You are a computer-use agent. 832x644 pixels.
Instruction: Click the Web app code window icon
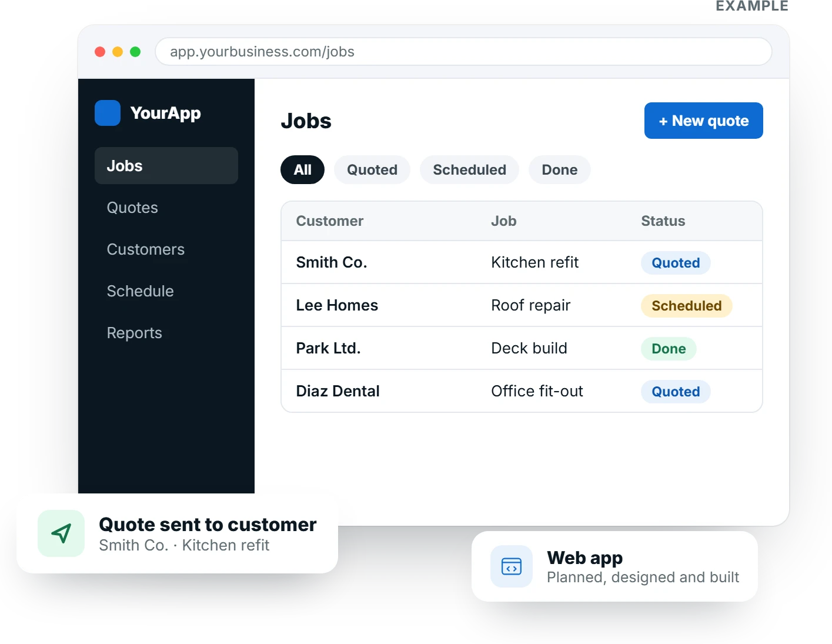click(x=512, y=566)
